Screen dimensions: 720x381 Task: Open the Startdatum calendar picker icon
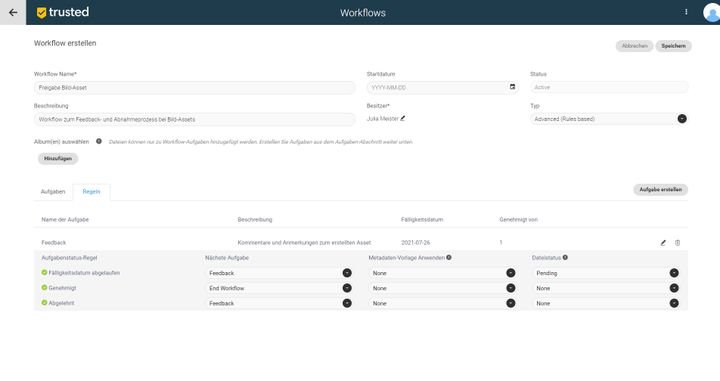(x=512, y=87)
